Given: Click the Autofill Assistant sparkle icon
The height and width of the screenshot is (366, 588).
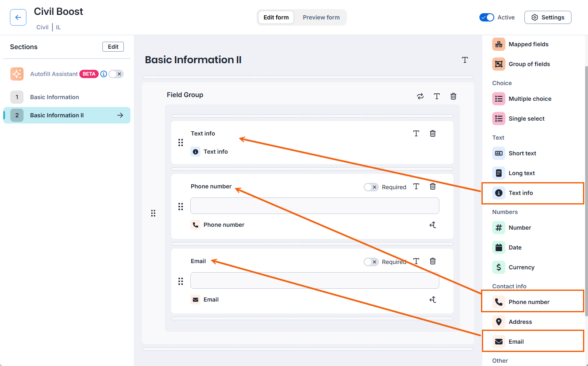Looking at the screenshot, I should (x=17, y=74).
